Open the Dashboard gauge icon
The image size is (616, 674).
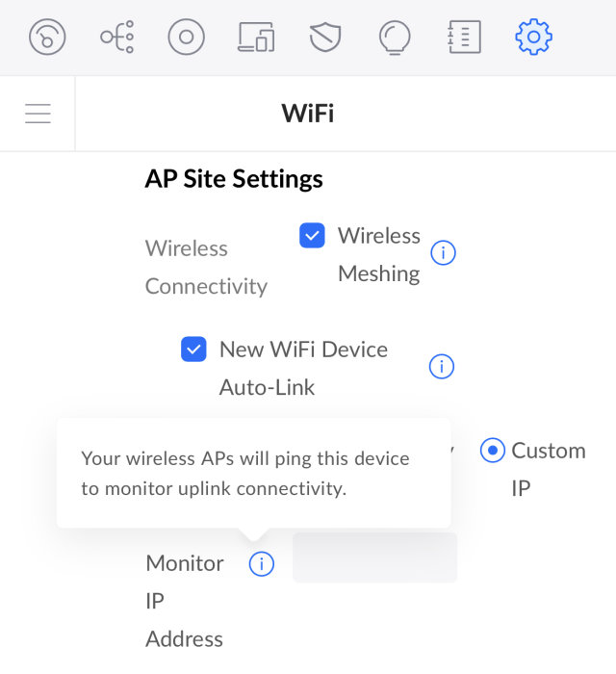tap(47, 38)
